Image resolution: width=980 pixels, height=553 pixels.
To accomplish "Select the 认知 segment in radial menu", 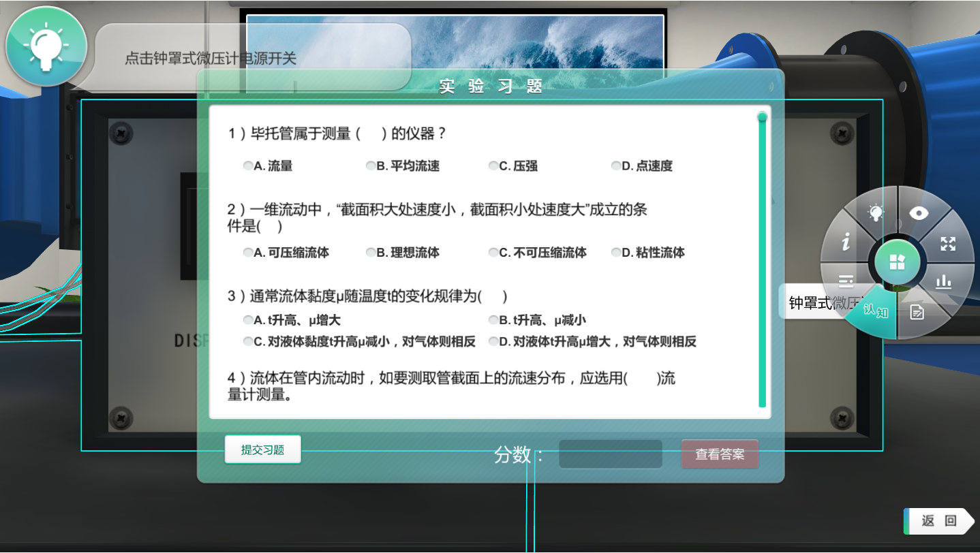I will [x=874, y=313].
